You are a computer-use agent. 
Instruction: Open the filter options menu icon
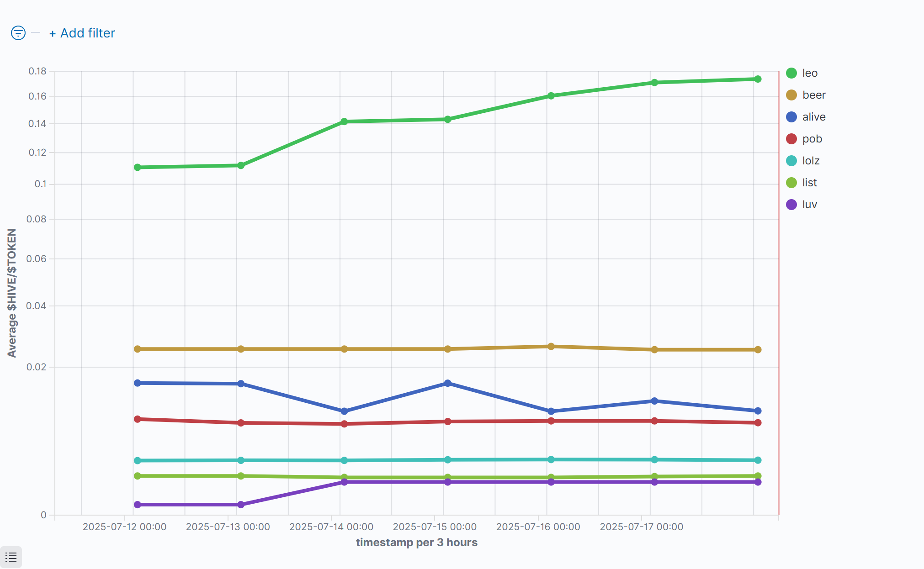coord(18,33)
